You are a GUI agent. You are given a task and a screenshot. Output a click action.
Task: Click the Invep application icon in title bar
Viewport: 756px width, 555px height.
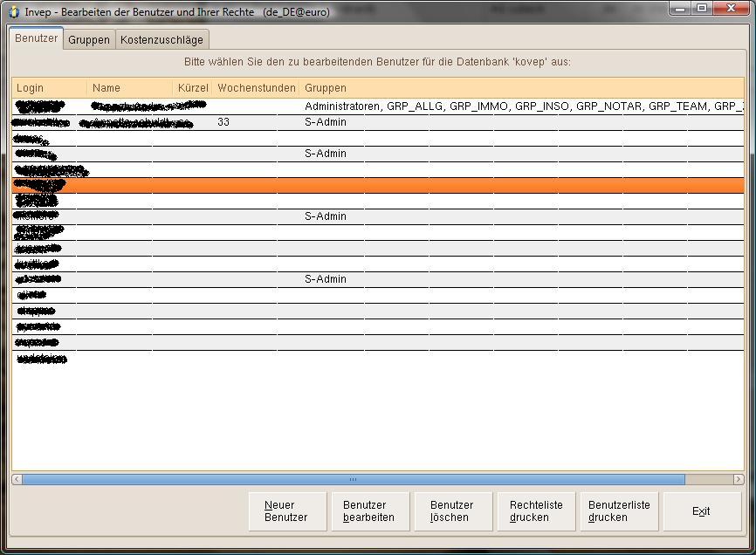coord(15,11)
